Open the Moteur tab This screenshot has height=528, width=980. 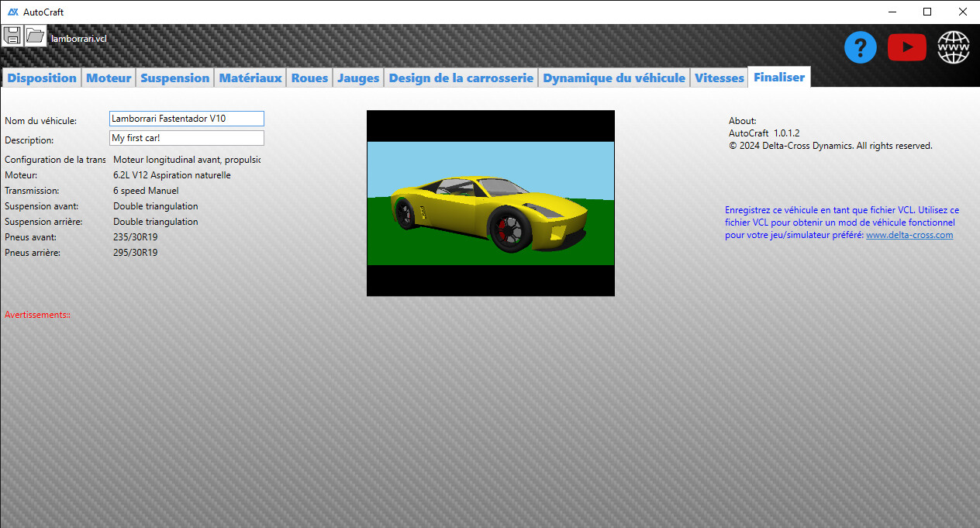coord(109,78)
